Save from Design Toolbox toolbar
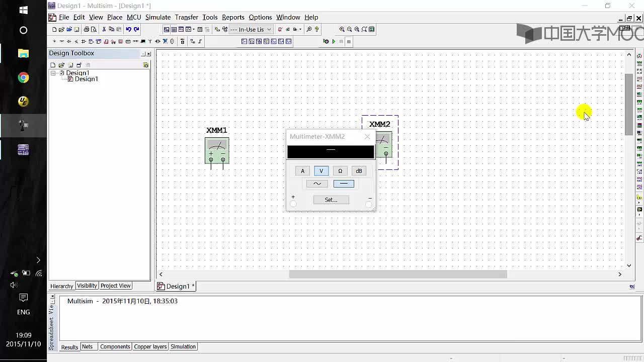Screen dimensions: 644x362 [x=70, y=65]
